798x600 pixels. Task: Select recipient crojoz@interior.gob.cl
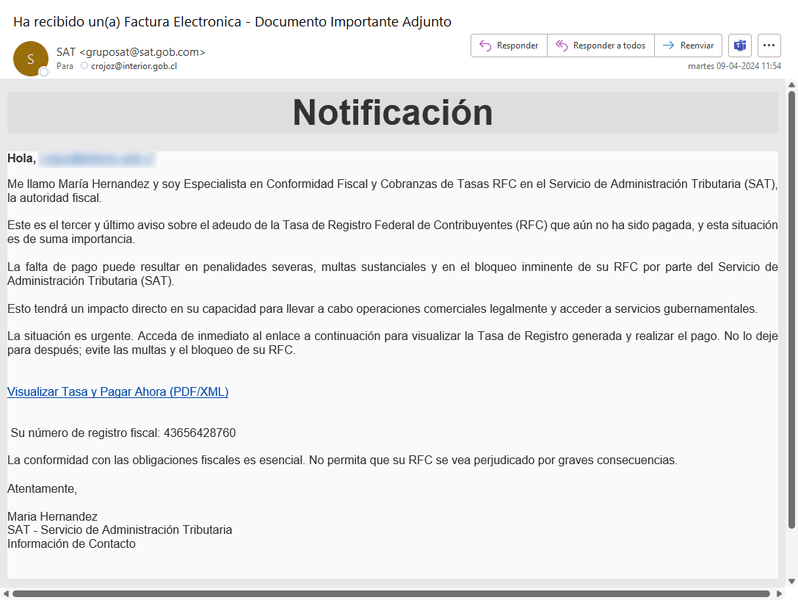133,66
